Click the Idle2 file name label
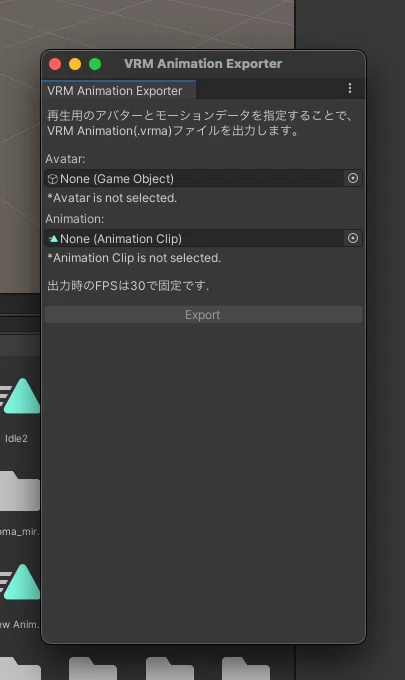Viewport: 405px width, 680px height. tap(16, 438)
